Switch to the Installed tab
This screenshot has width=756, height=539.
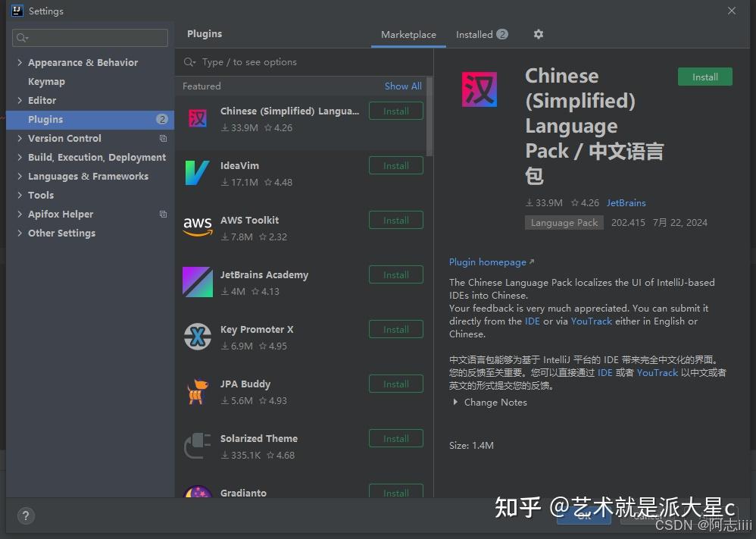pos(482,35)
